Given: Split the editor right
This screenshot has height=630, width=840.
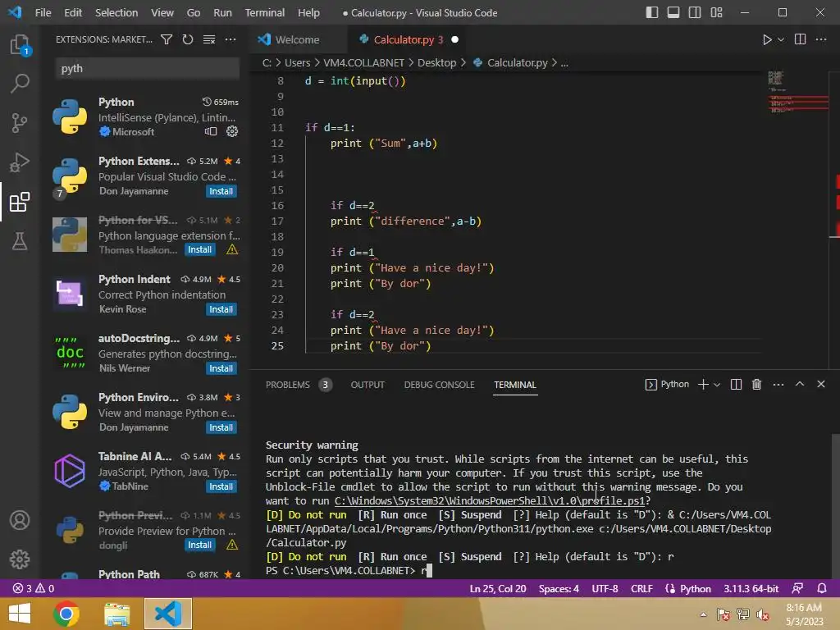Looking at the screenshot, I should pos(800,39).
